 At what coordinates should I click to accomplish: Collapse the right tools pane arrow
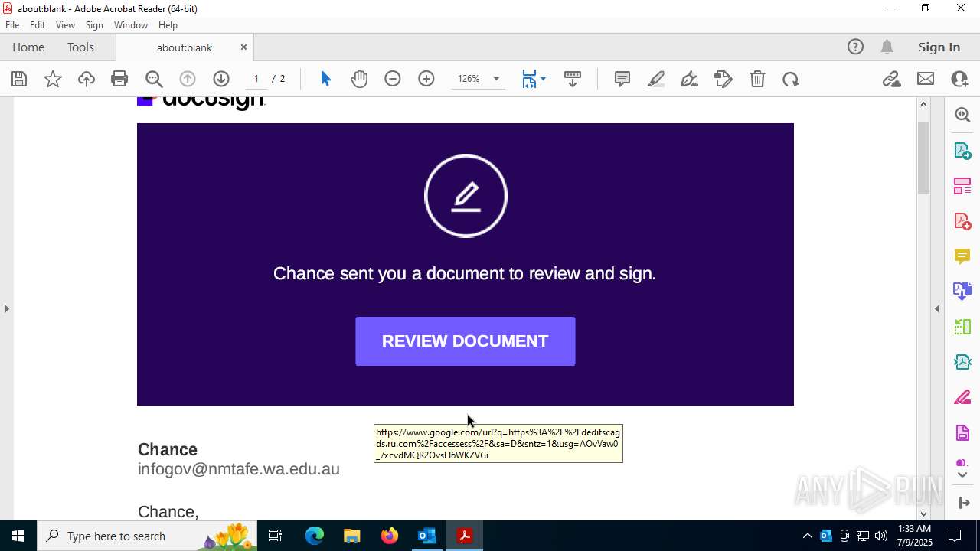[x=937, y=308]
